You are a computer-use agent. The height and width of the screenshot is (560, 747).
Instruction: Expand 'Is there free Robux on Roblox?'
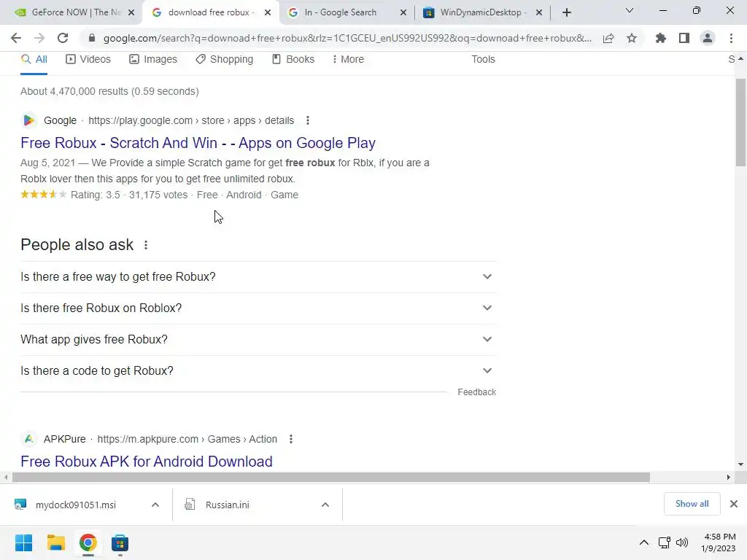click(x=258, y=308)
